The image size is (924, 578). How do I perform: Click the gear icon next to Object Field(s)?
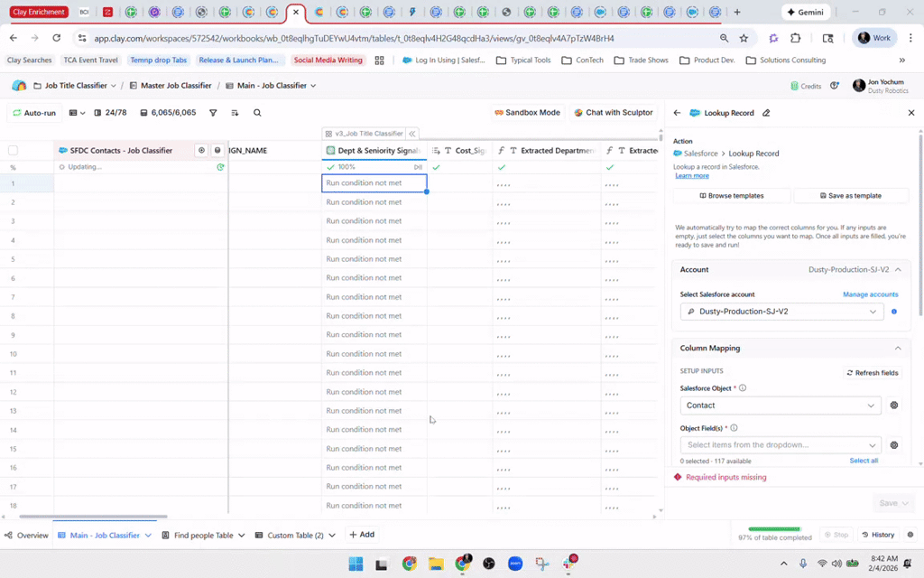894,445
